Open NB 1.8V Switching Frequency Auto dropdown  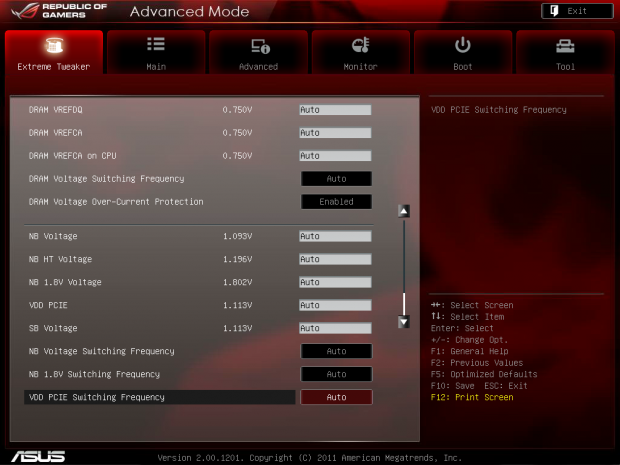pyautogui.click(x=336, y=374)
